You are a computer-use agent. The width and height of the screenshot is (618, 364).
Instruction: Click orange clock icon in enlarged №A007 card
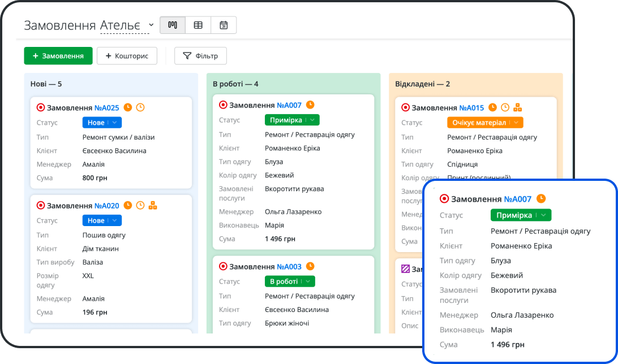tap(541, 198)
